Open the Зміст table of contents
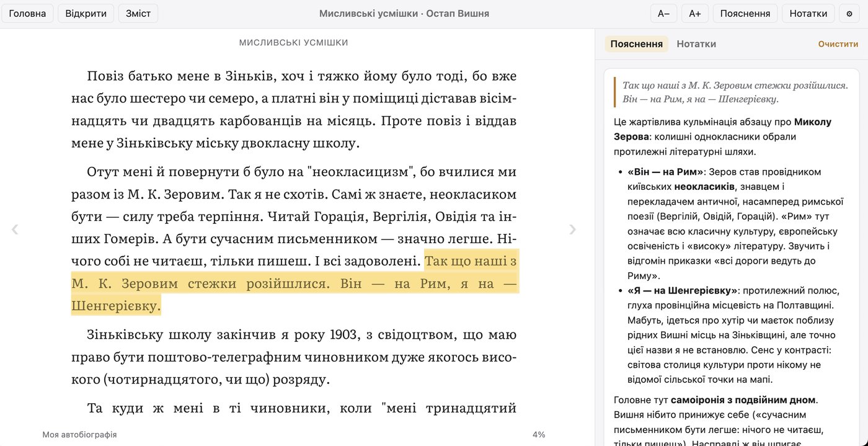Image resolution: width=868 pixels, height=446 pixels. [x=138, y=14]
